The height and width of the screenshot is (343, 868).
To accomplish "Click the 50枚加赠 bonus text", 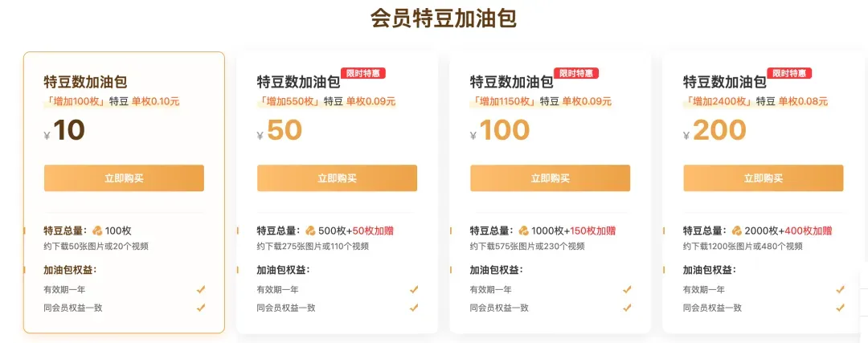I will (x=373, y=231).
